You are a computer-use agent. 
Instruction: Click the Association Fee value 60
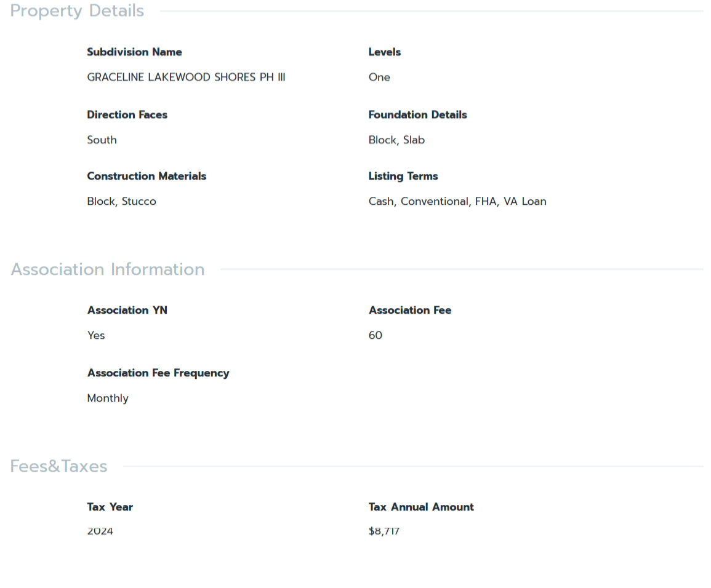pos(376,336)
